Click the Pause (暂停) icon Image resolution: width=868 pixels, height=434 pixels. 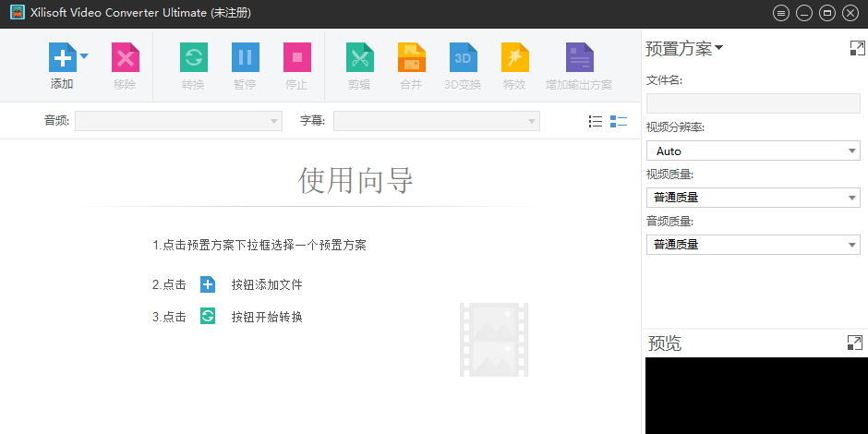[x=245, y=58]
